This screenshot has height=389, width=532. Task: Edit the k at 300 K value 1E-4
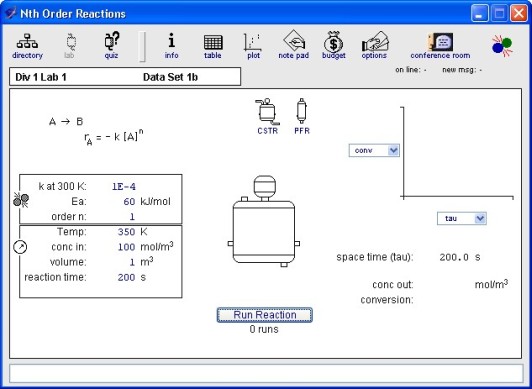124,187
